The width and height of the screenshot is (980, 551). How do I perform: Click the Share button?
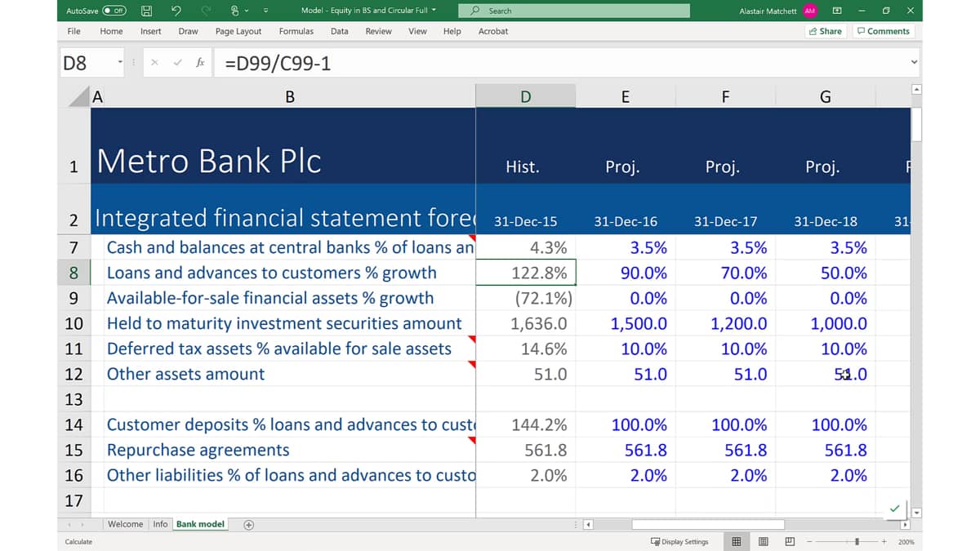(x=825, y=31)
